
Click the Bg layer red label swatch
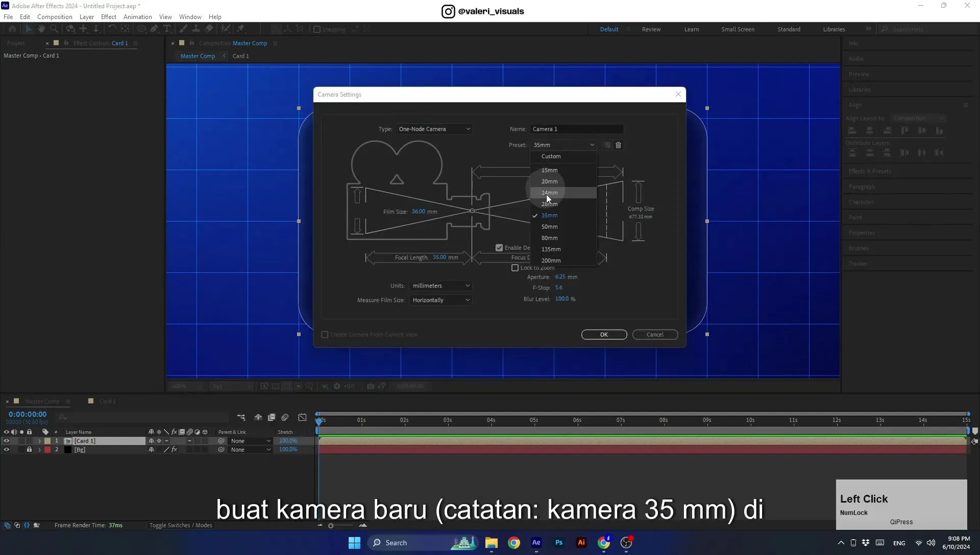coord(47,449)
